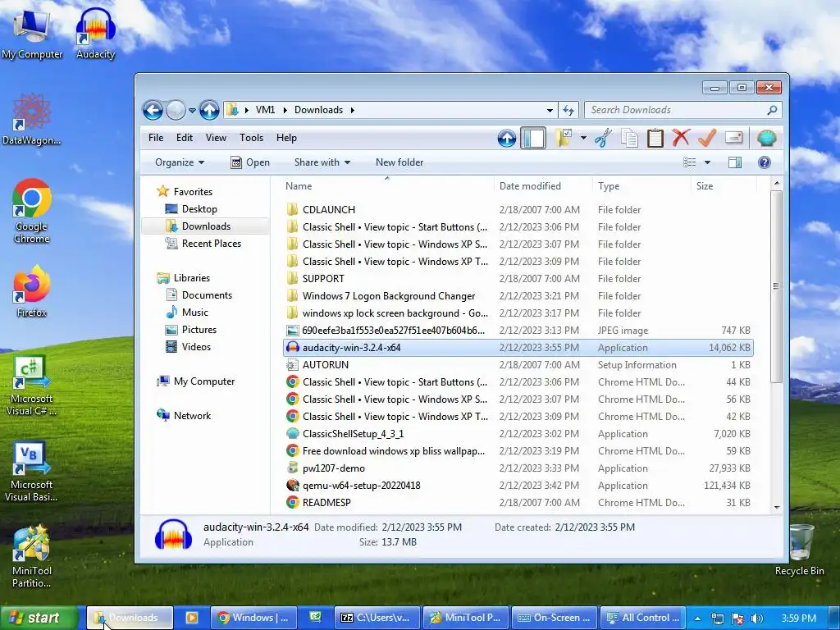The image size is (840, 630).
Task: Open the MiniTool Partition desktop shortcut
Action: pyautogui.click(x=32, y=557)
